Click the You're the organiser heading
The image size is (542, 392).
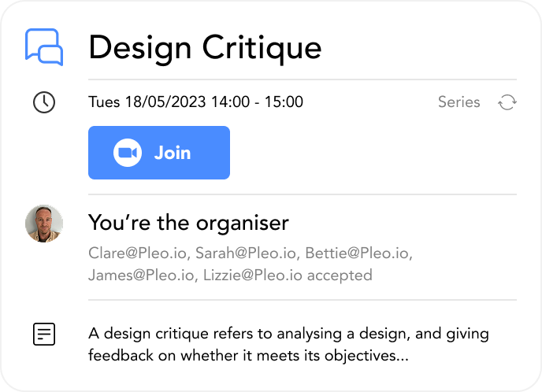[x=188, y=224]
